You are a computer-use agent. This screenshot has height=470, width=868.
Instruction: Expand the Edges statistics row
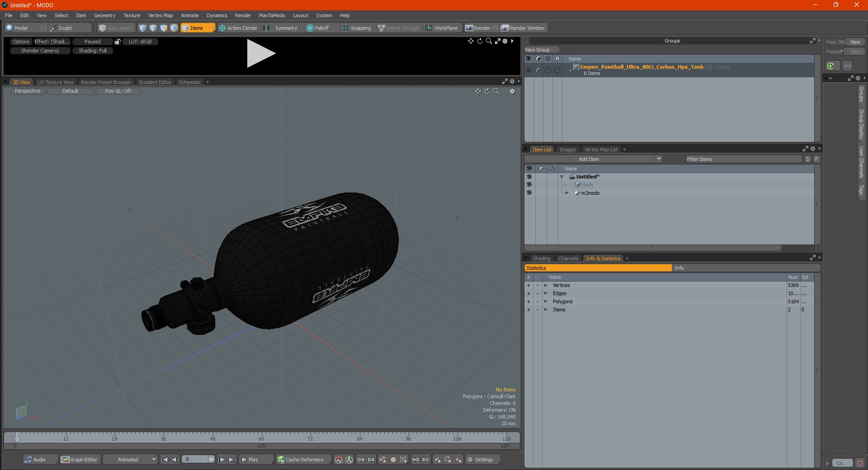click(546, 294)
